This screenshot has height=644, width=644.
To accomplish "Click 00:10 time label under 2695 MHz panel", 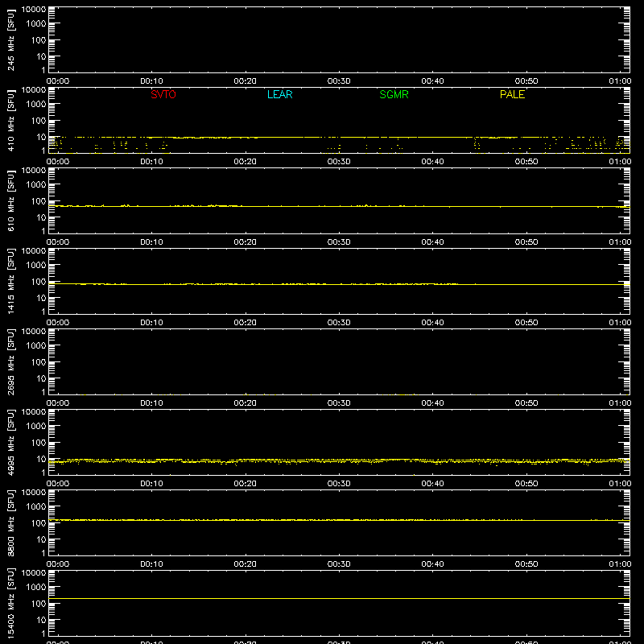I will 151,403.
